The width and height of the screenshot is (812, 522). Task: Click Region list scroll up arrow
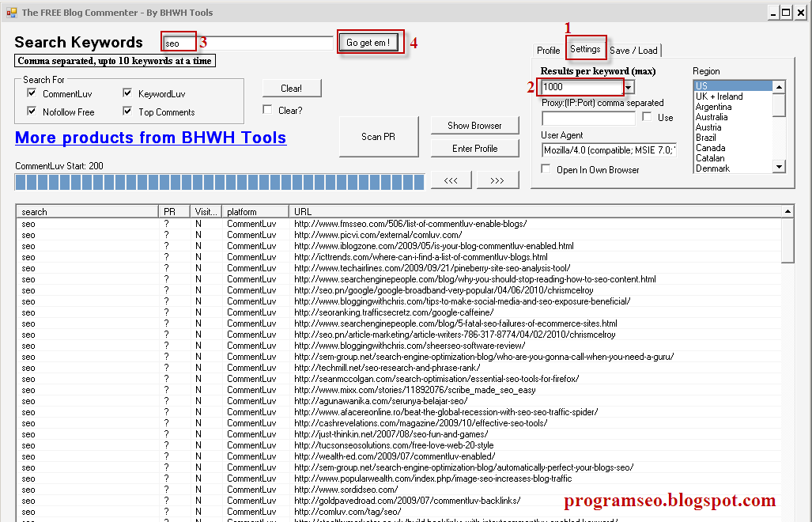779,87
